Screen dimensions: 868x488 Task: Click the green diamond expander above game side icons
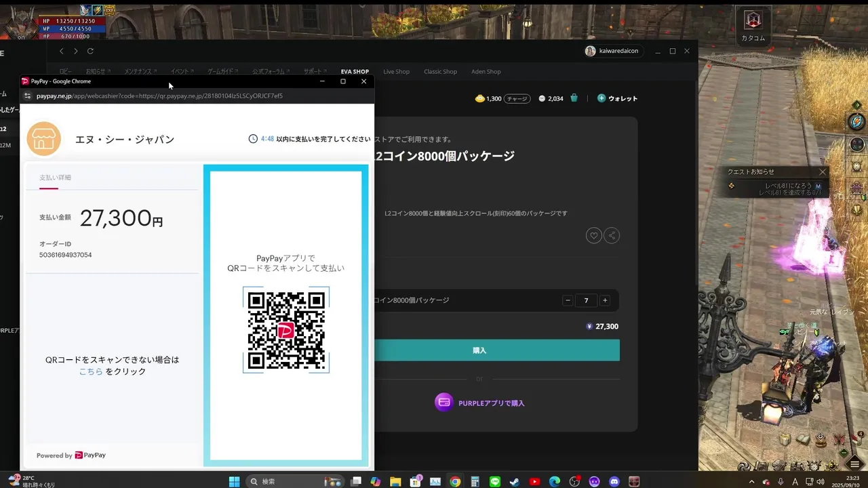(x=857, y=105)
